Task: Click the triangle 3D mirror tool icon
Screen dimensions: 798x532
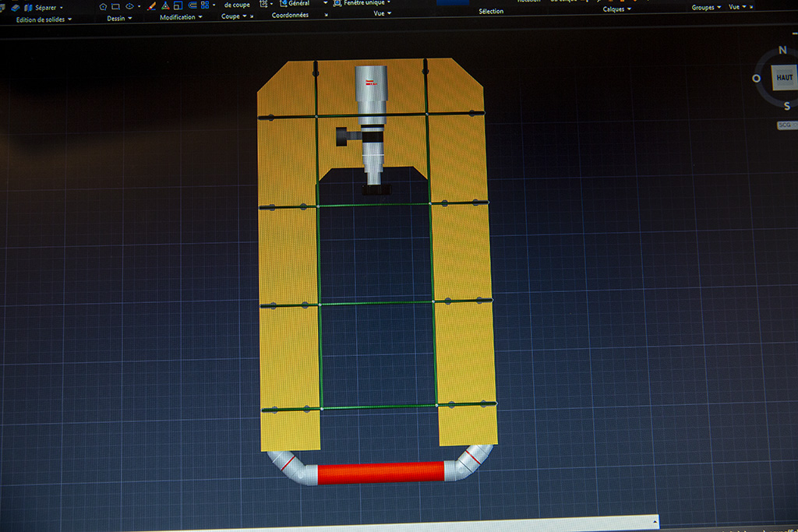Action: pyautogui.click(x=165, y=5)
